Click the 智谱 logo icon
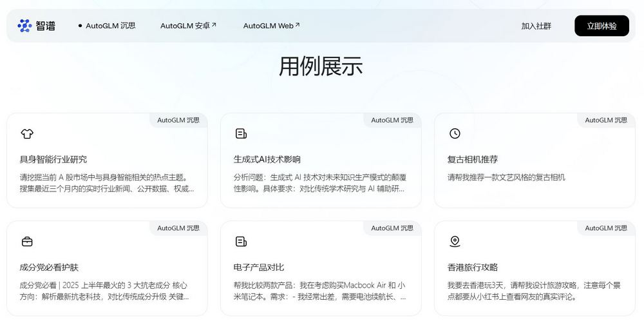Screen dimensions: 644x325 coord(24,26)
